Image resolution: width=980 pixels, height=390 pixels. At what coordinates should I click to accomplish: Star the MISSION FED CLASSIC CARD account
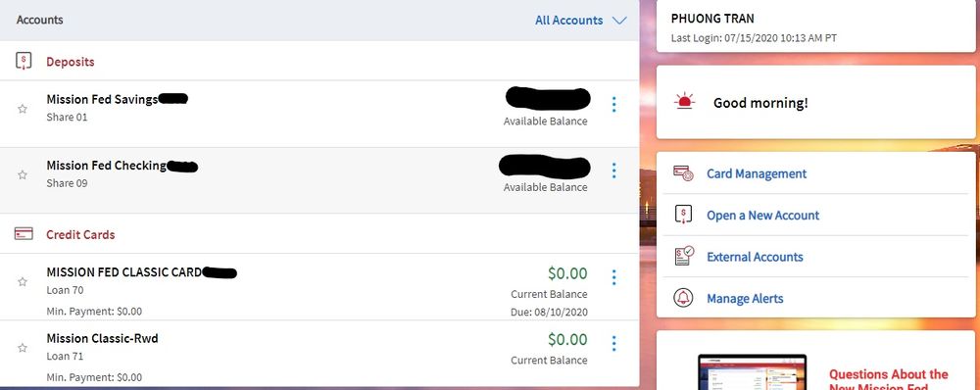[x=23, y=282]
